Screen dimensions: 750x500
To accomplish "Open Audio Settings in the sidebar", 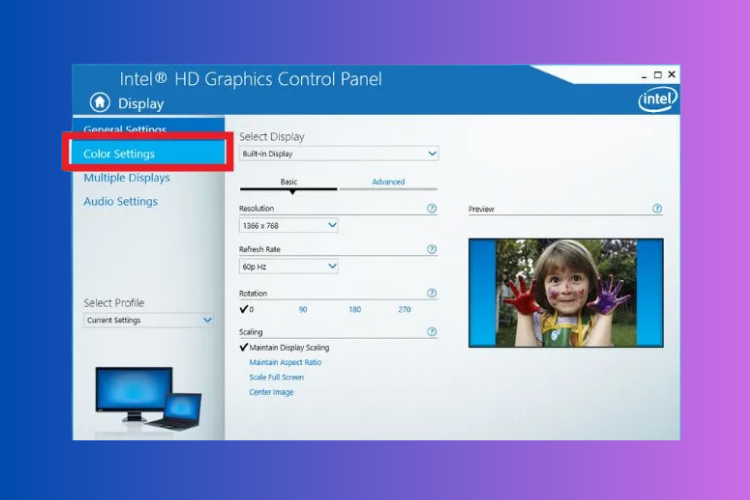I will click(121, 201).
